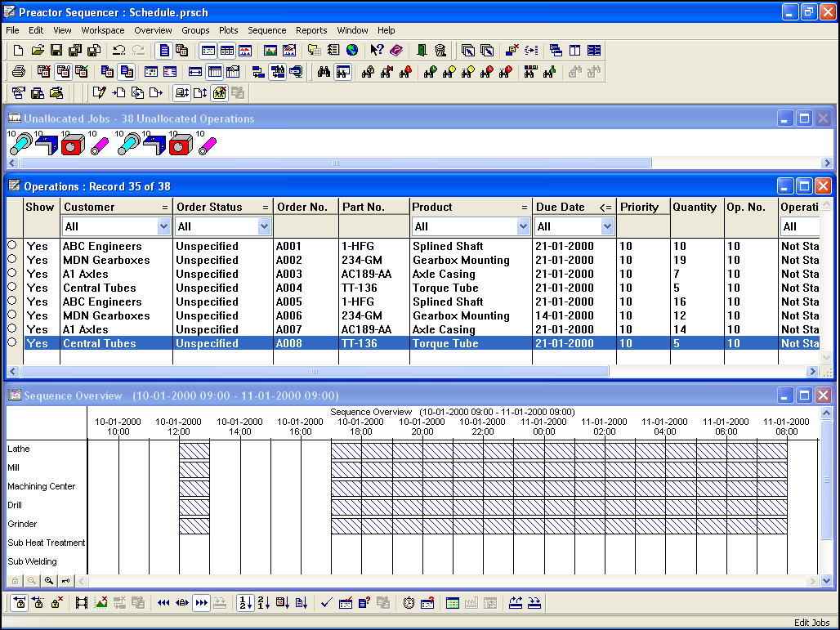Click the Order No. column header
The image size is (840, 630).
coord(306,207)
